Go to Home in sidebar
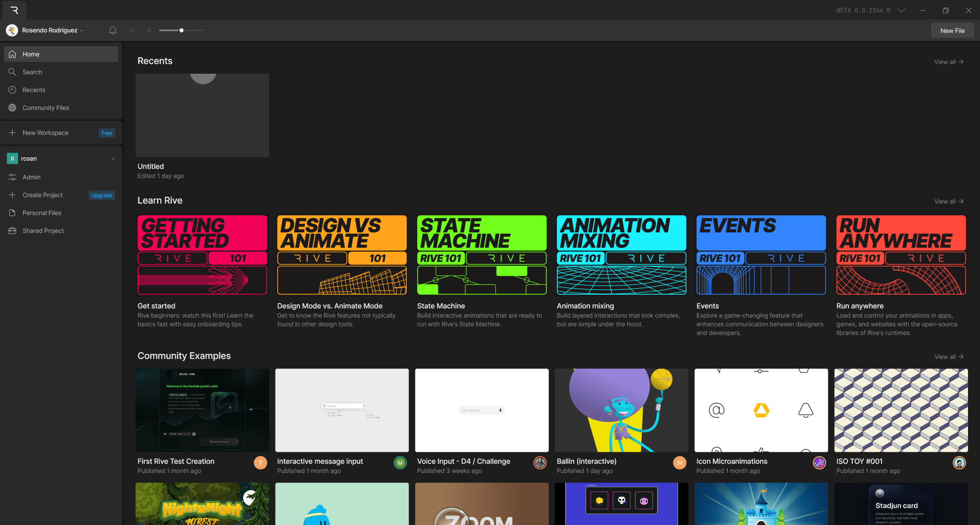Screen dimensions: 980x525 [31, 55]
